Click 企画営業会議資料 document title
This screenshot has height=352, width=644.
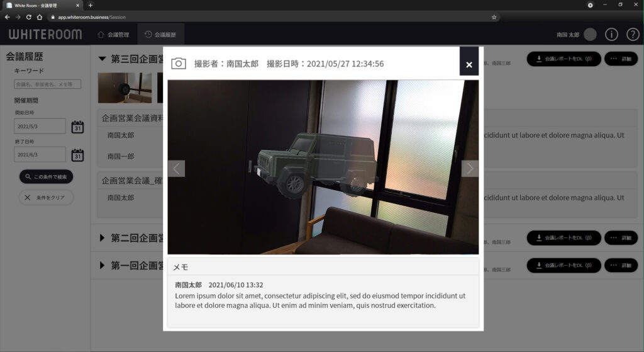132,118
